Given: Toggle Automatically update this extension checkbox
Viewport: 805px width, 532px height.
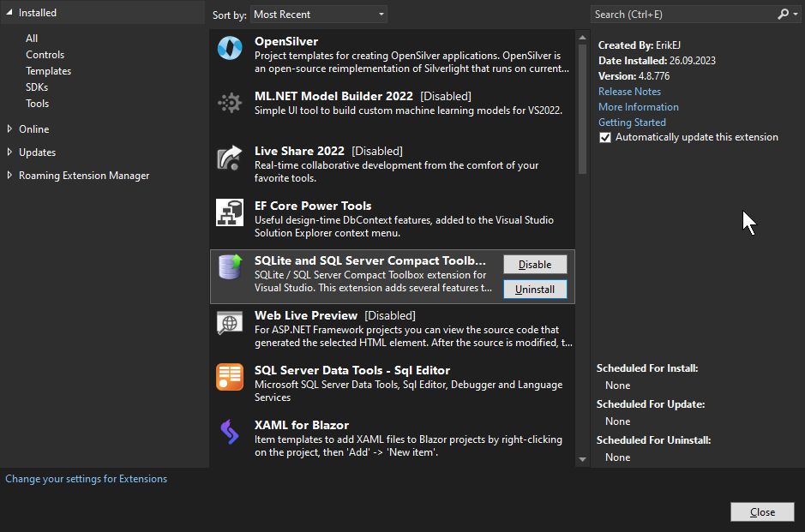Looking at the screenshot, I should point(605,137).
